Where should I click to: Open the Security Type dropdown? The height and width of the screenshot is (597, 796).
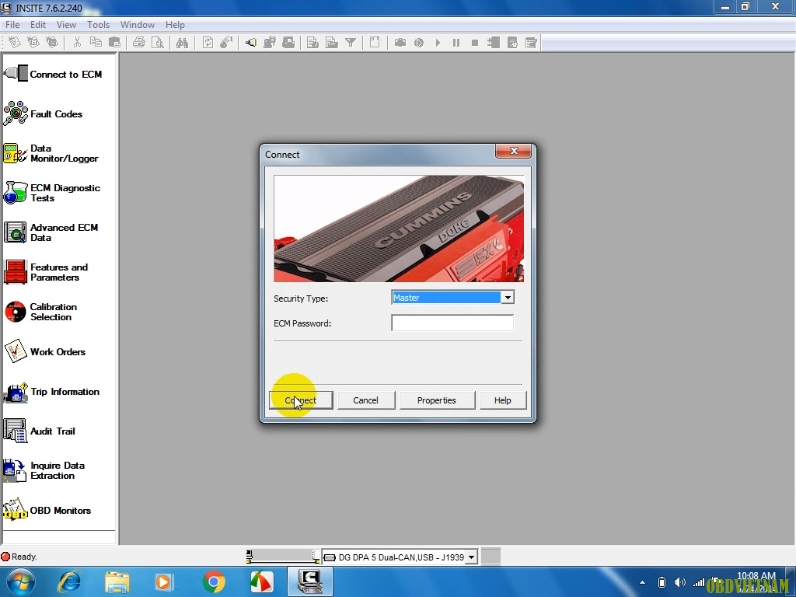[507, 297]
